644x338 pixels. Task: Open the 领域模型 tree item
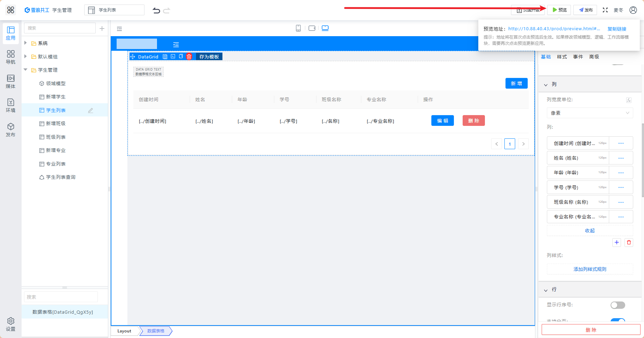(x=55, y=83)
